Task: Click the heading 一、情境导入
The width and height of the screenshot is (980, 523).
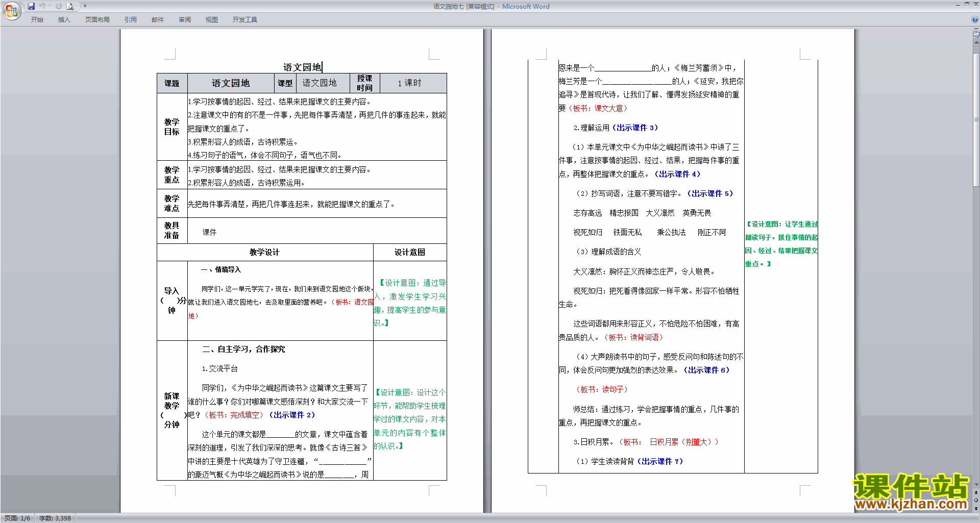Action: click(220, 269)
